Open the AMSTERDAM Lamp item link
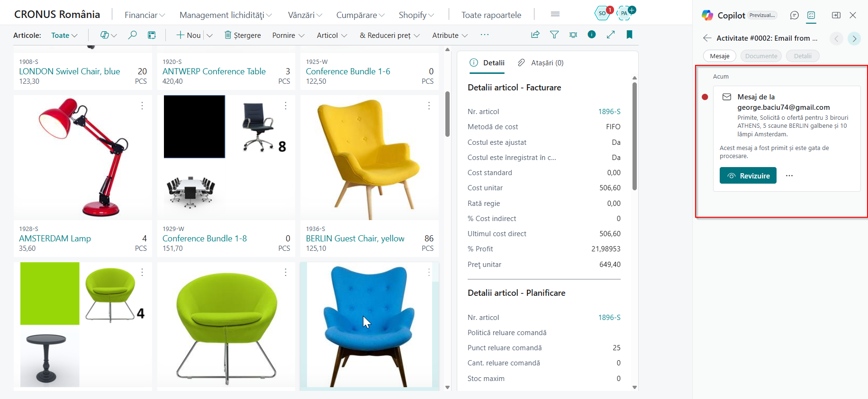 [x=55, y=239]
